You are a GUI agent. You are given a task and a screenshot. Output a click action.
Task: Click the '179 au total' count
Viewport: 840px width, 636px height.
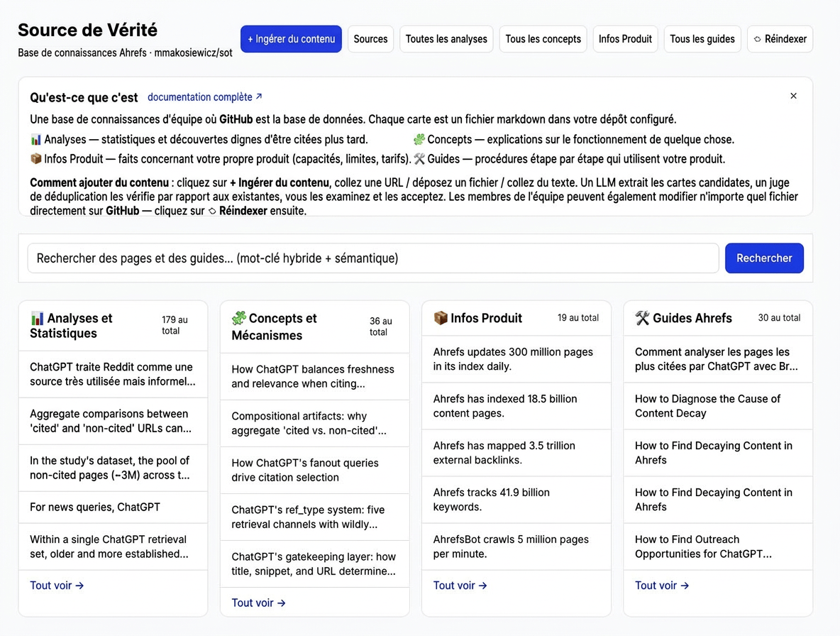click(175, 325)
